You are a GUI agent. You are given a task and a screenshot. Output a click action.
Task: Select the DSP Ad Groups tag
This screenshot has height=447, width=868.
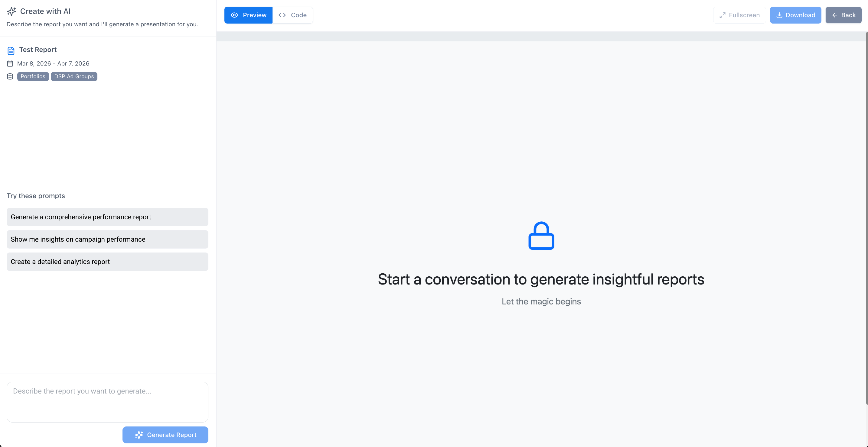coord(74,76)
